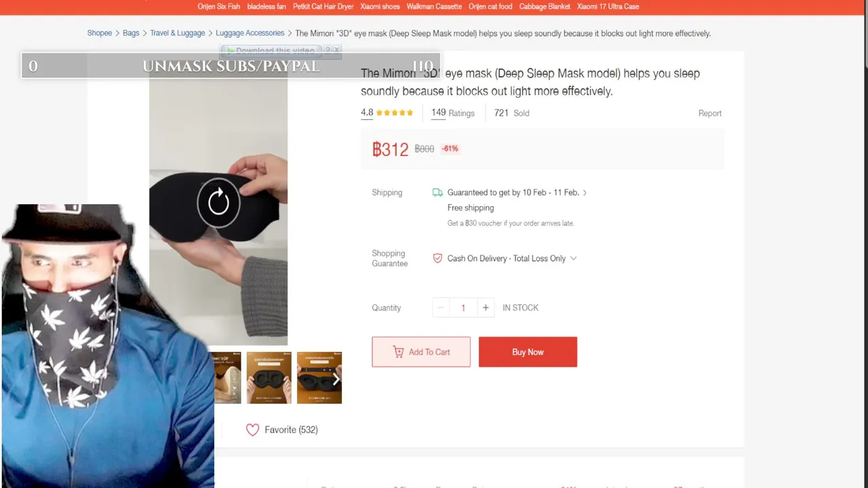Expand the Cash On Delivery guarantee dropdown
This screenshot has width=868, height=488.
coord(574,258)
